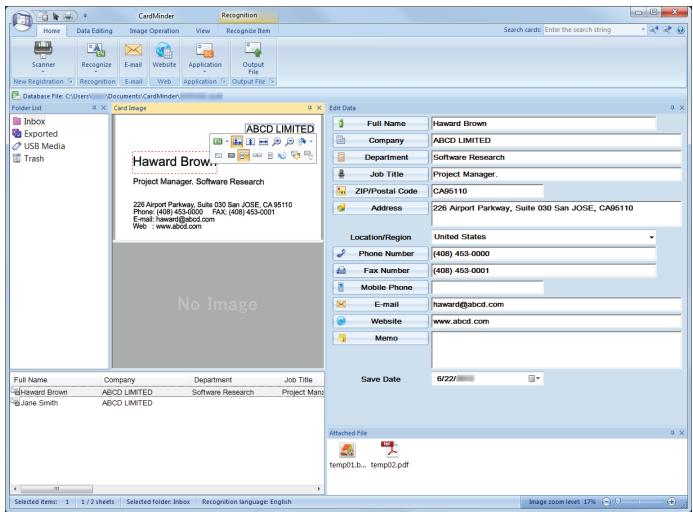The image size is (693, 512).
Task: Open Help via the question mark icon
Action: [681, 30]
